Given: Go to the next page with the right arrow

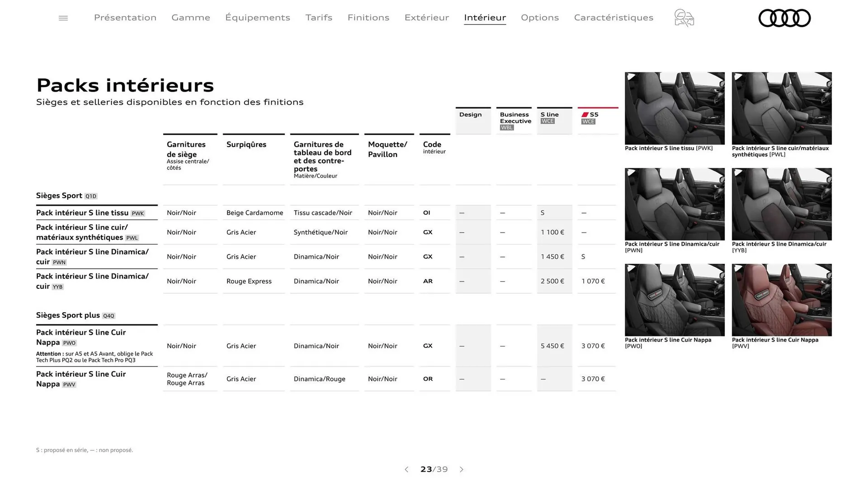Looking at the screenshot, I should 462,469.
